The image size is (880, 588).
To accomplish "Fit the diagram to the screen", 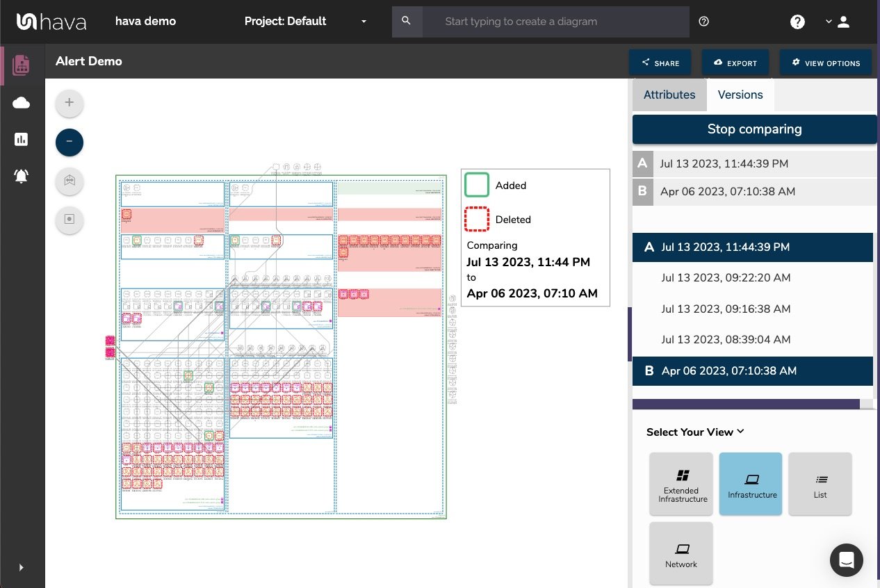I will (69, 181).
